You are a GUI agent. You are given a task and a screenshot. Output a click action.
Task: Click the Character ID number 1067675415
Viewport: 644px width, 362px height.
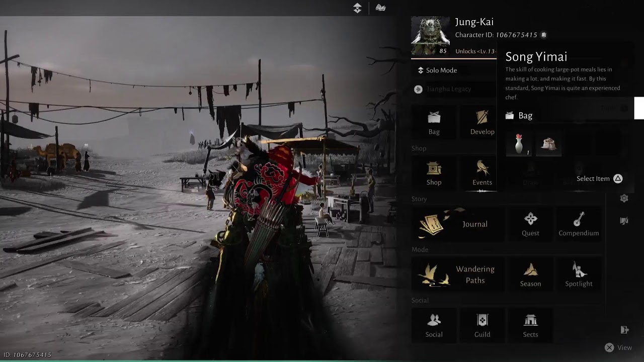coord(517,35)
